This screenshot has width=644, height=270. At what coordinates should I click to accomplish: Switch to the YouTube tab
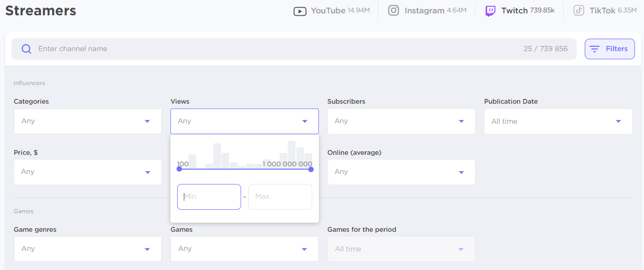(331, 11)
